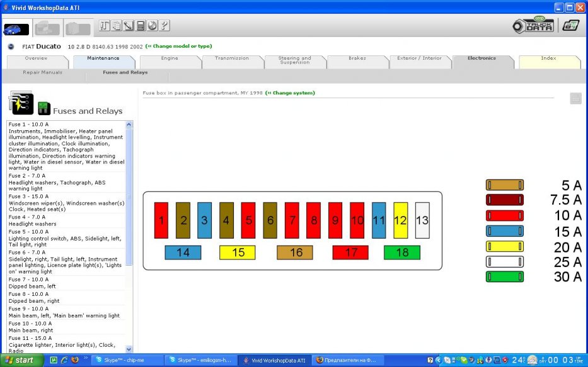Select Fuse 7 Dipped beam left entry
The width and height of the screenshot is (588, 367).
click(x=63, y=283)
